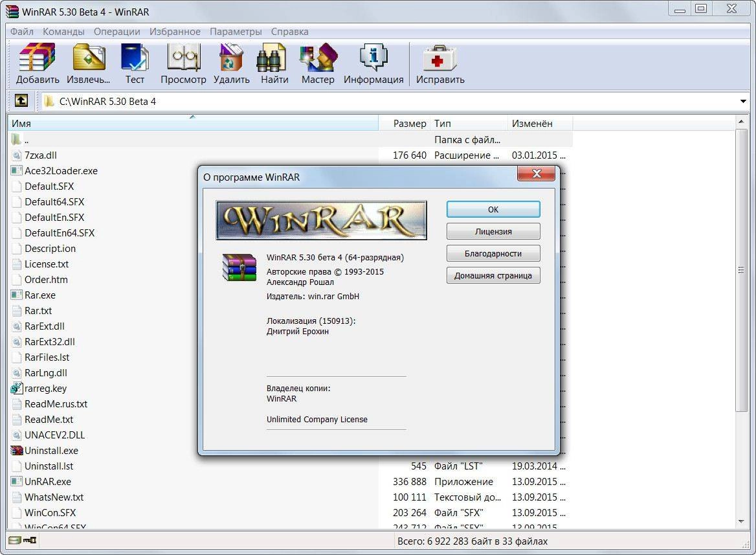The image size is (756, 555).
Task: Close the О программе WinRAR dialog
Action: click(x=536, y=174)
